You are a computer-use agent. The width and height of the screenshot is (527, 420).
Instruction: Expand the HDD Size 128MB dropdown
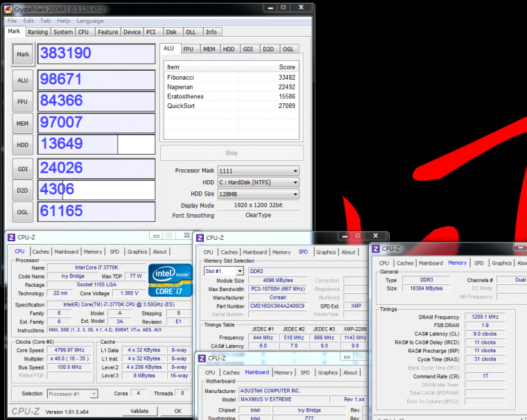click(x=258, y=194)
